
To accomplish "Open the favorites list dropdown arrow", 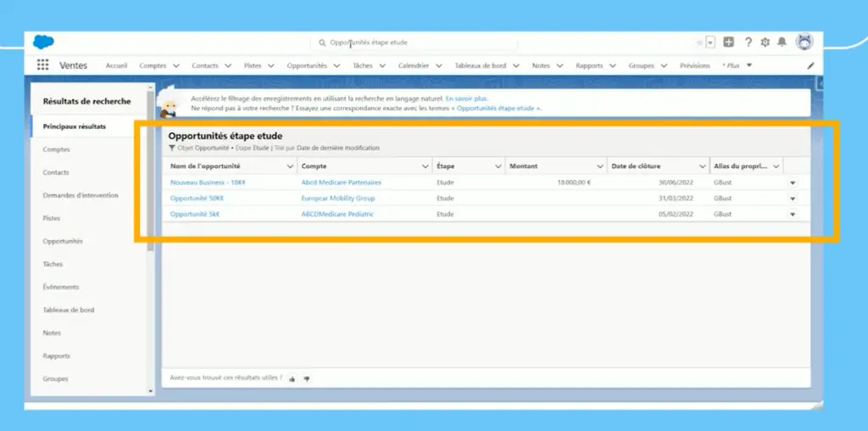I will (x=710, y=42).
